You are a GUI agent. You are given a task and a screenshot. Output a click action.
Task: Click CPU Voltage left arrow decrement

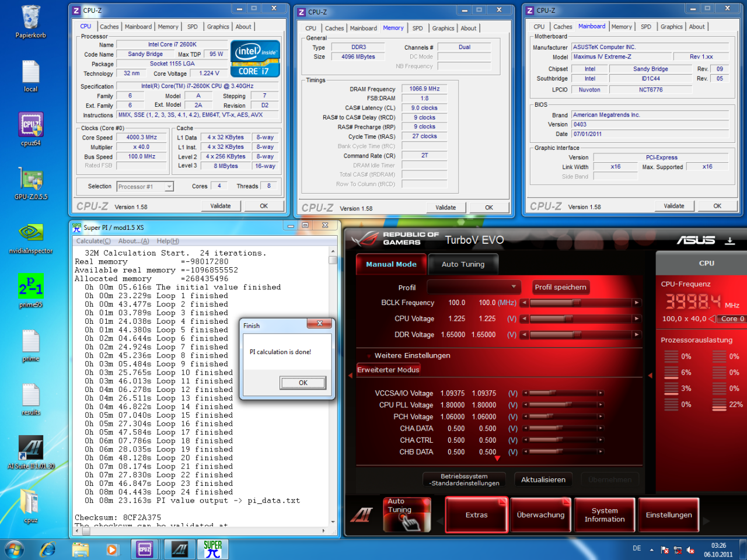[524, 318]
